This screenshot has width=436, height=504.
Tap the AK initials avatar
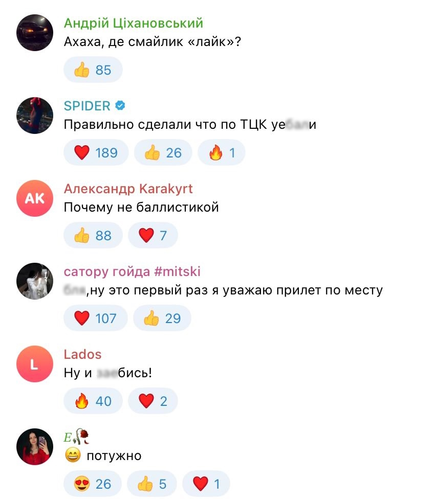(x=35, y=198)
